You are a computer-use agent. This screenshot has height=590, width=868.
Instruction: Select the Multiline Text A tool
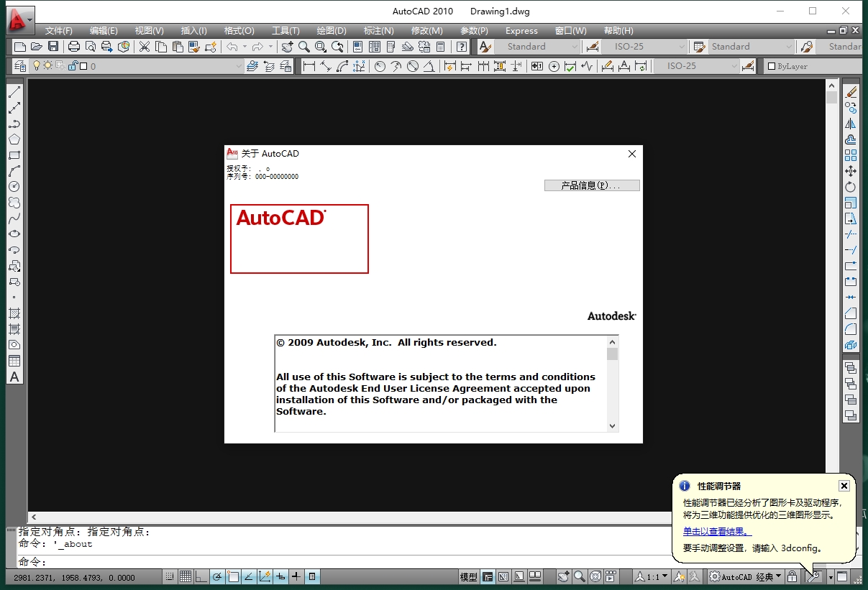(14, 377)
